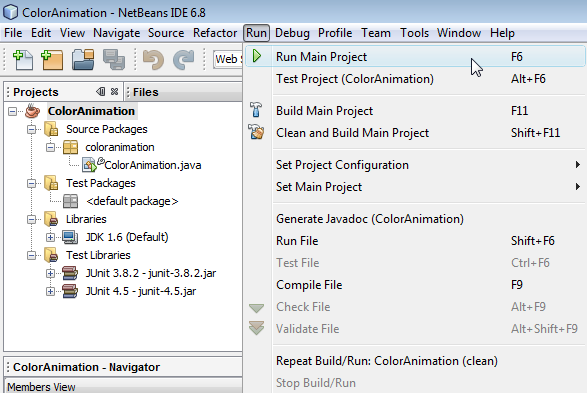Click the hammer Build Main Project icon
This screenshot has height=393, width=587.
[x=256, y=110]
